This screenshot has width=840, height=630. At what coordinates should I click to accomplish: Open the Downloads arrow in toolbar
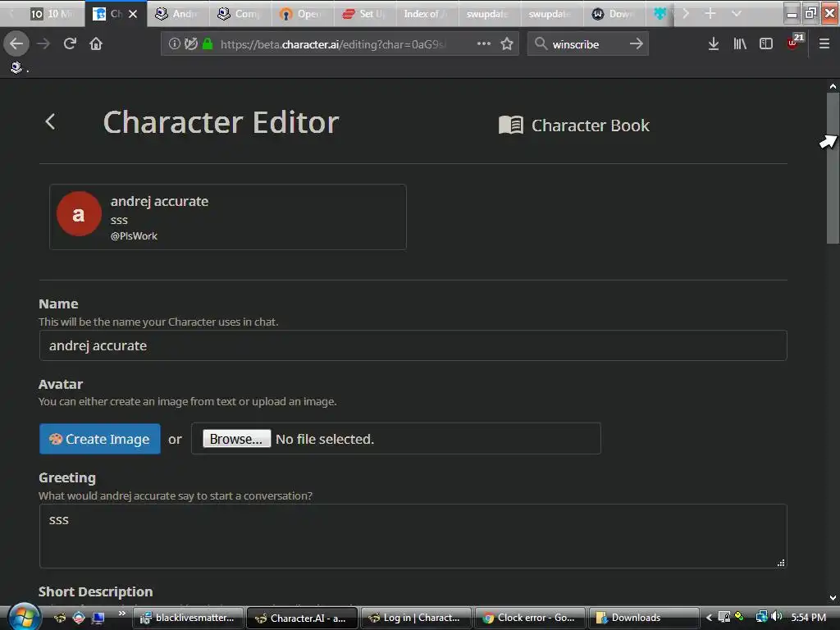click(713, 43)
